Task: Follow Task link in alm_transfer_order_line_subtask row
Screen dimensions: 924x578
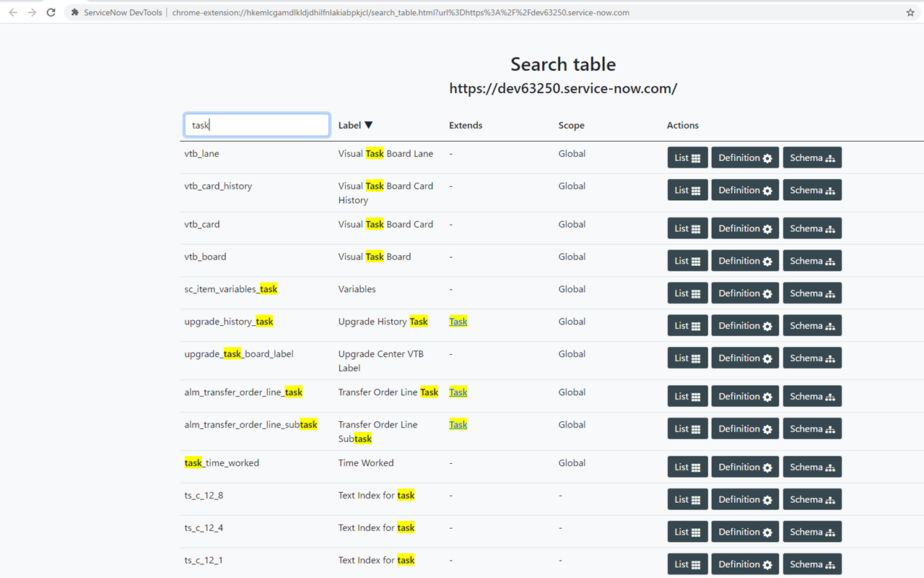Action: click(x=458, y=425)
